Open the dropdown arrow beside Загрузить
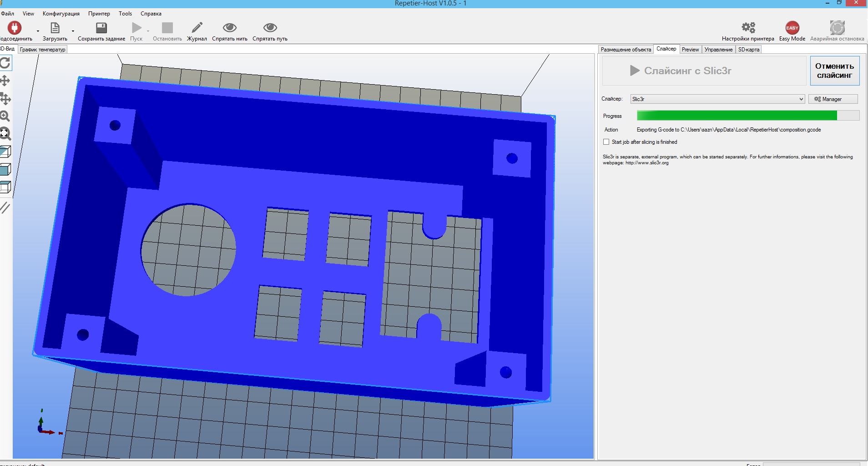This screenshot has height=466, width=868. pyautogui.click(x=73, y=31)
